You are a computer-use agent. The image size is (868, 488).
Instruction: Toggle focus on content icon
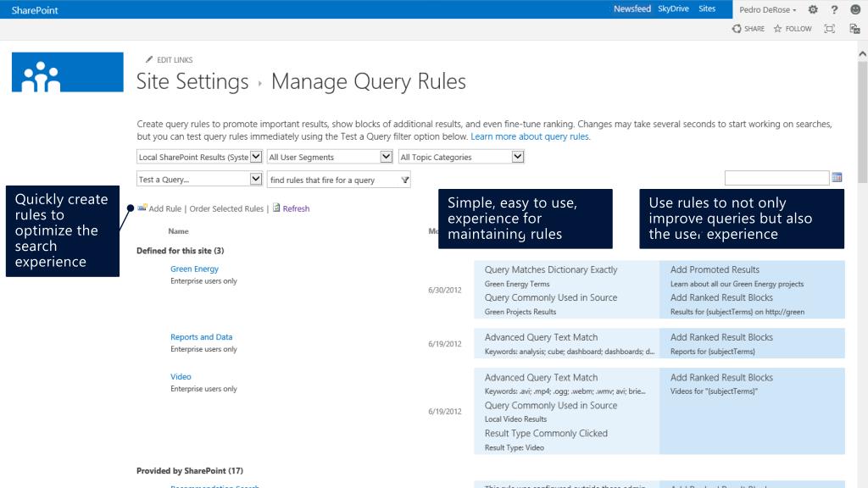pyautogui.click(x=829, y=29)
